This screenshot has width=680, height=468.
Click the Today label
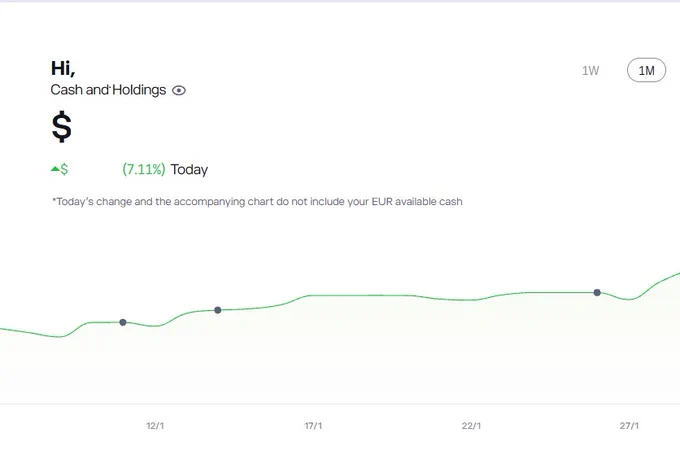coord(189,170)
